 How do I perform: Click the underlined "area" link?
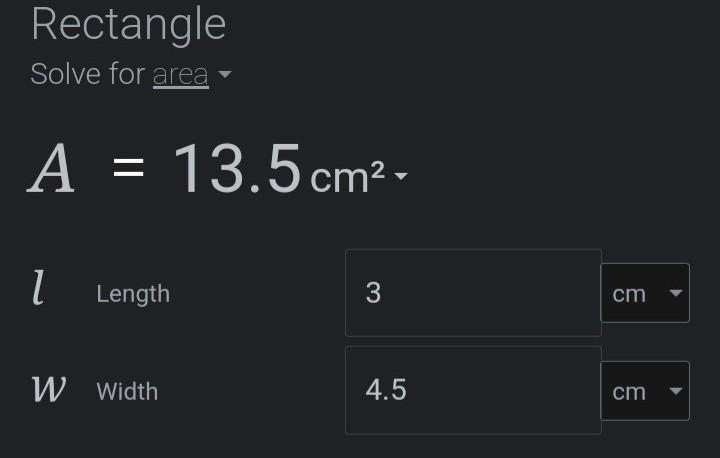click(x=180, y=75)
